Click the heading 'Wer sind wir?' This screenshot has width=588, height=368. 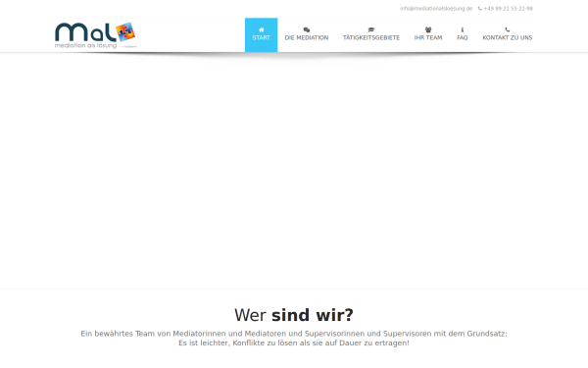(294, 315)
